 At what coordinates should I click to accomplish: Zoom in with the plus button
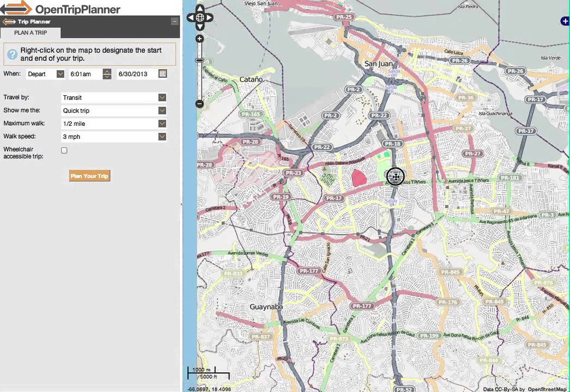(x=199, y=39)
